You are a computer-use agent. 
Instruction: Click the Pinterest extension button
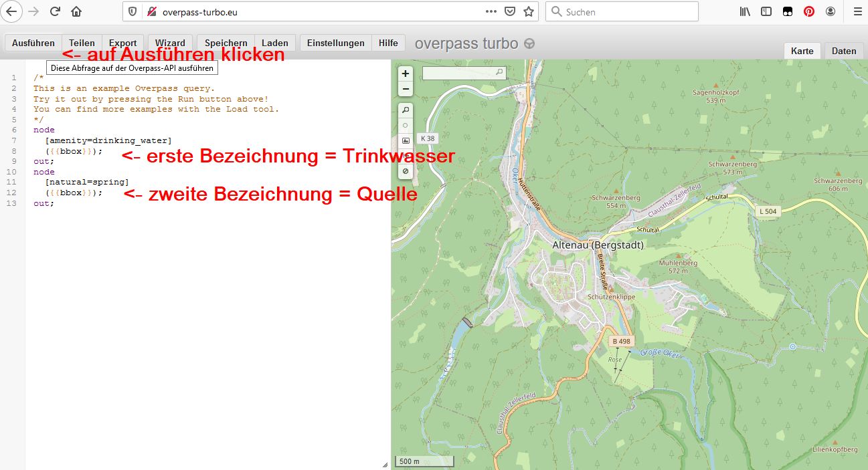[809, 11]
